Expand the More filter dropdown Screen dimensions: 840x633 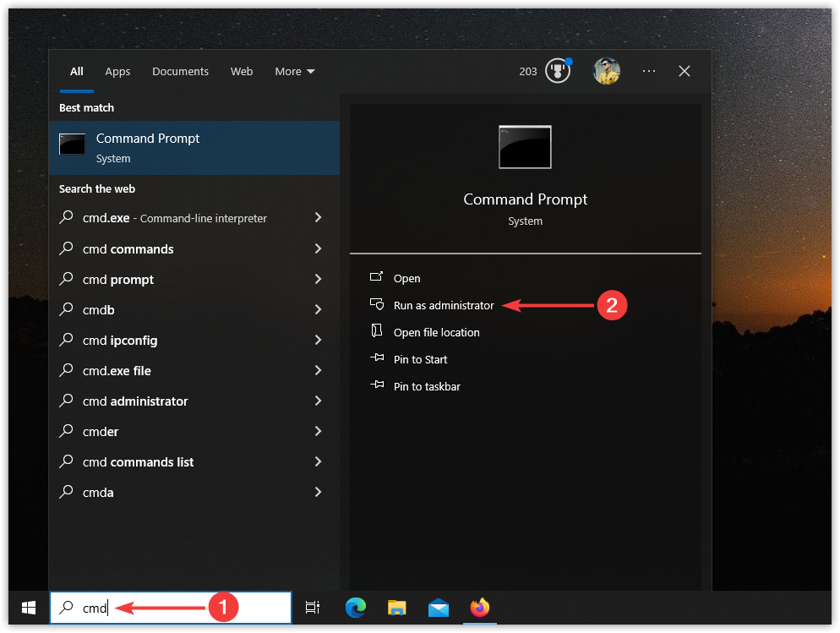(294, 72)
